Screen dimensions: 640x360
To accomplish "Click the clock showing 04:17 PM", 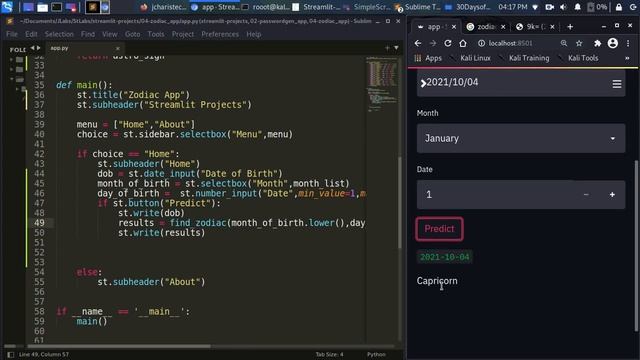I will coord(513,7).
